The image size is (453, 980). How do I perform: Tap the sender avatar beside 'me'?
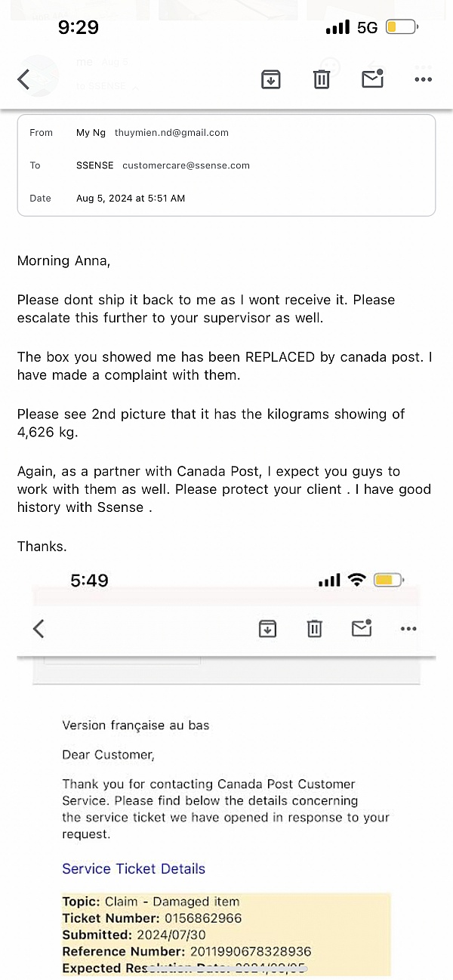[x=38, y=76]
